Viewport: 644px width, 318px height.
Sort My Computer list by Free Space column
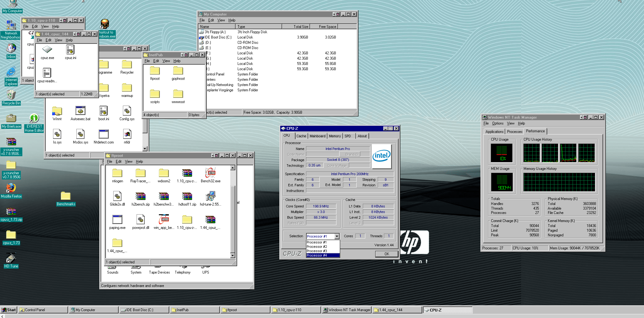pos(324,27)
